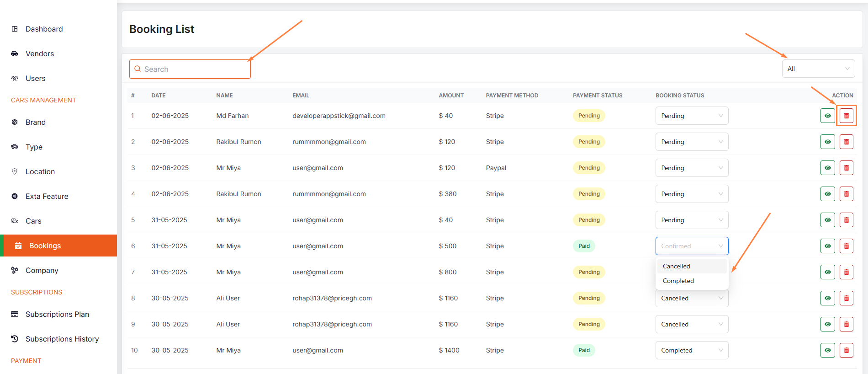Click the search magnifier icon
Screen dimensions: 868x374
click(138, 69)
